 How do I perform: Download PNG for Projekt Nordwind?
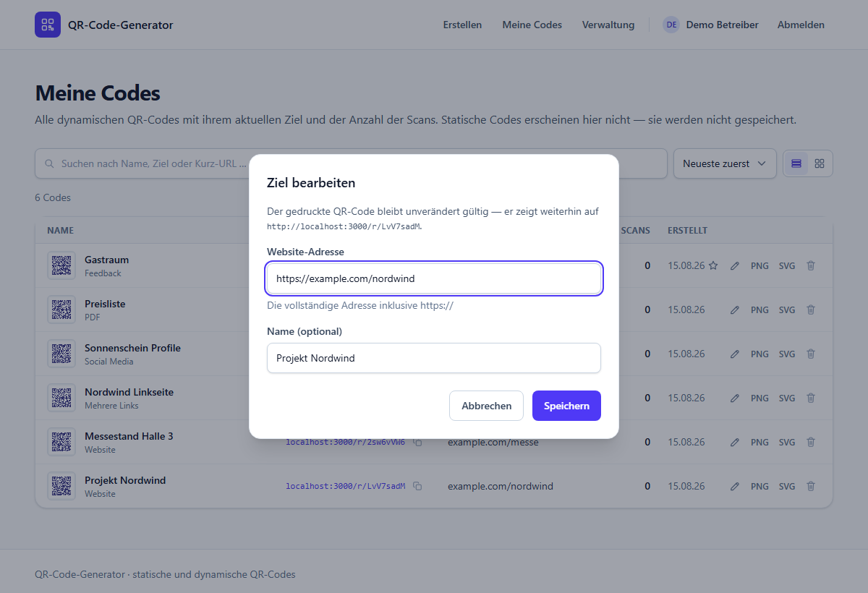pyautogui.click(x=759, y=486)
